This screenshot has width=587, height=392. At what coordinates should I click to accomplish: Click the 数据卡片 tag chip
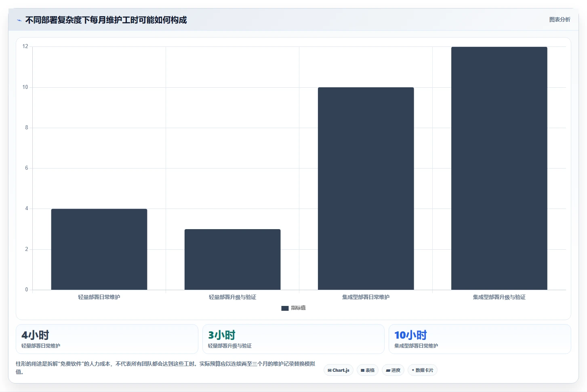coord(423,370)
